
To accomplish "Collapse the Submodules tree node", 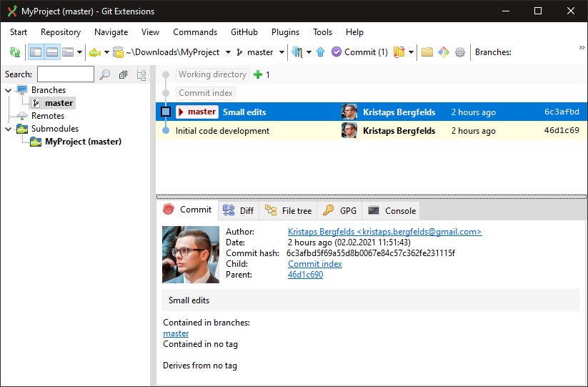I will click(9, 129).
